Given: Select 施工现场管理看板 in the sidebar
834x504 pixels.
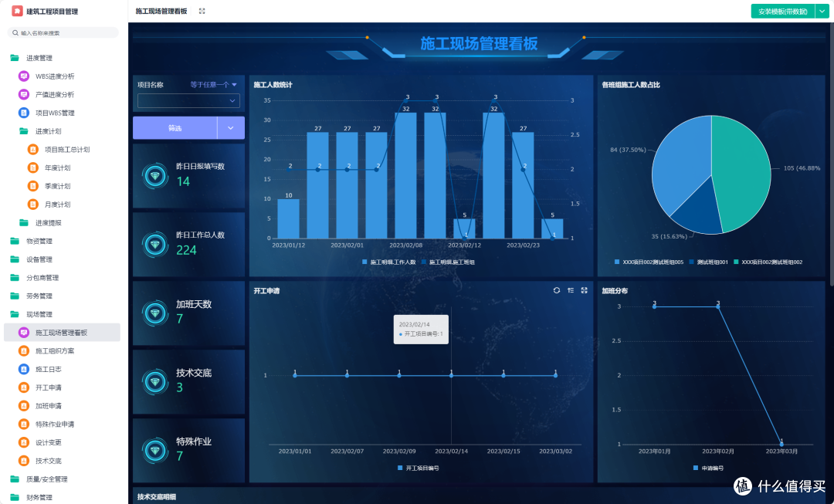Looking at the screenshot, I should [x=63, y=333].
